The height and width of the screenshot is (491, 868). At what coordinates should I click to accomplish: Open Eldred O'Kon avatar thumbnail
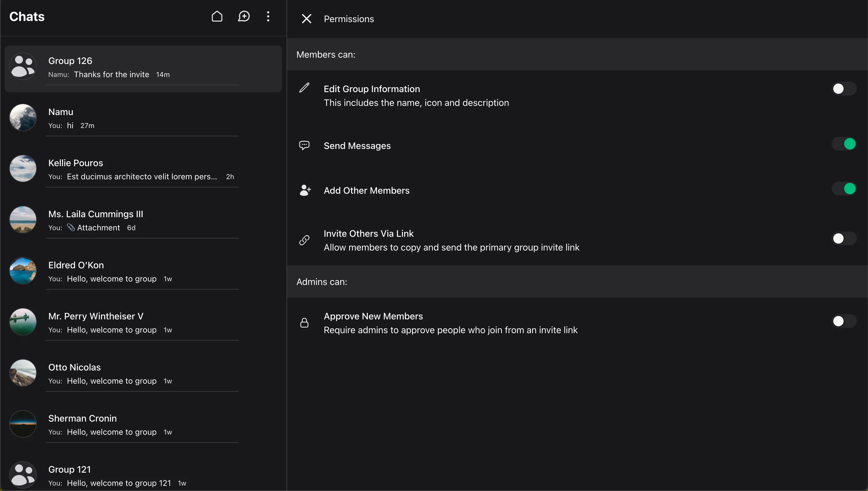[23, 270]
